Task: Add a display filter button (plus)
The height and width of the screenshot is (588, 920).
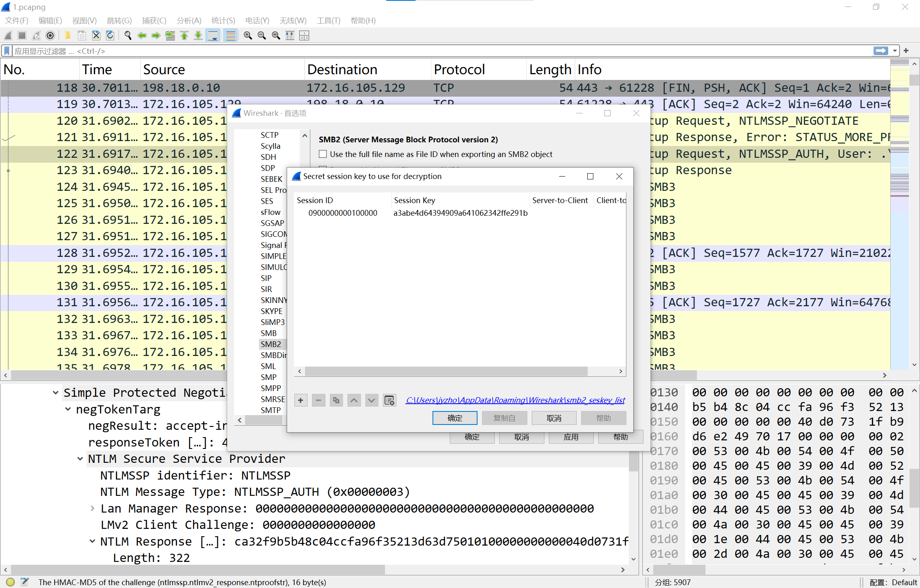Action: tap(906, 51)
